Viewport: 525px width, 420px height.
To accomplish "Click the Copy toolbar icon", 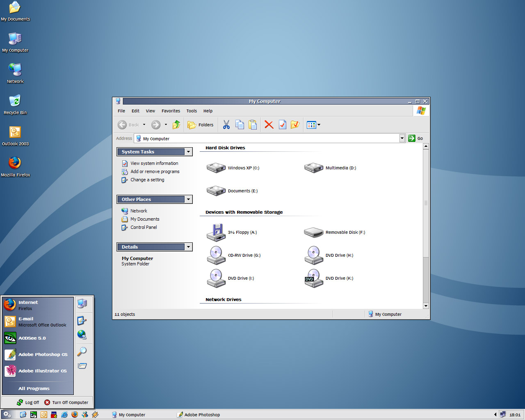I will 240,125.
